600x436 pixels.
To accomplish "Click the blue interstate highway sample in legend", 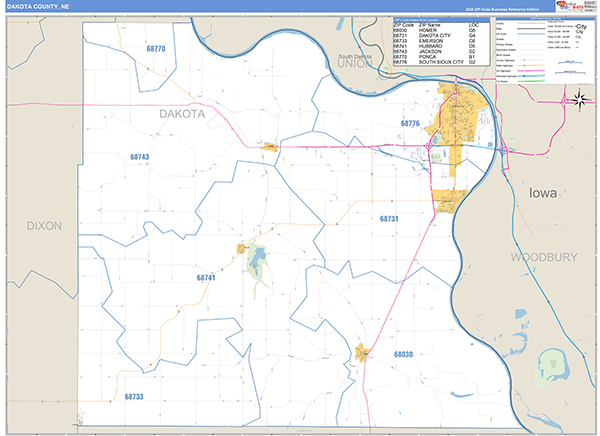I will click(530, 76).
